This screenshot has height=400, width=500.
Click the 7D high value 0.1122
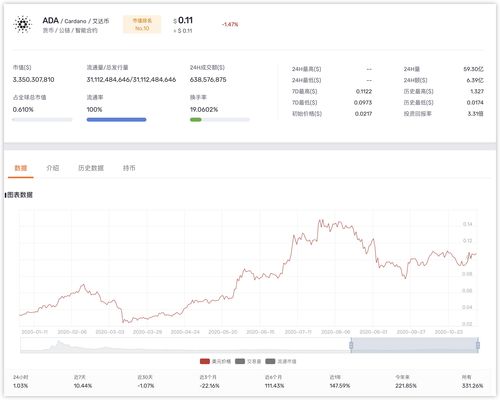tap(364, 91)
